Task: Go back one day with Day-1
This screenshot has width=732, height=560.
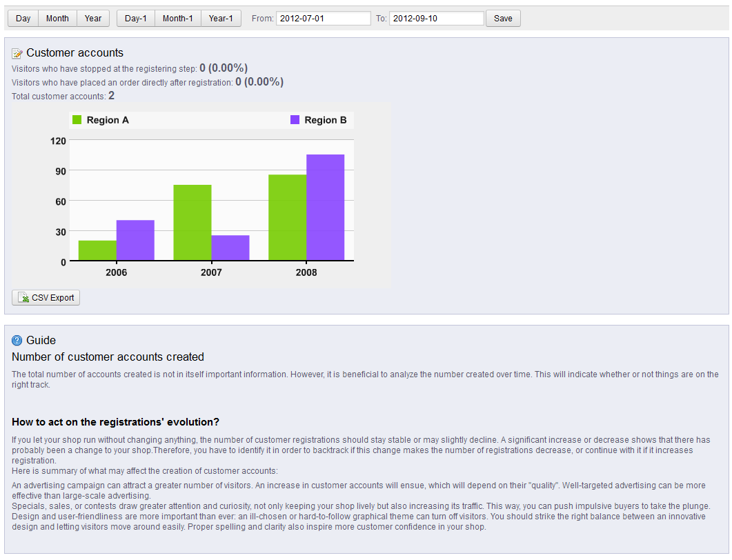Action: 136,19
